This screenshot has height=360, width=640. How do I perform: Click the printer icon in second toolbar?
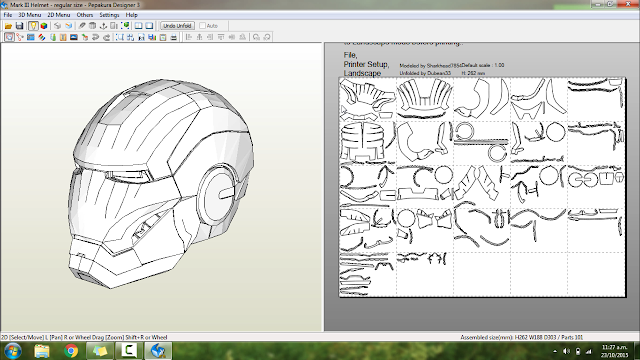point(173,37)
